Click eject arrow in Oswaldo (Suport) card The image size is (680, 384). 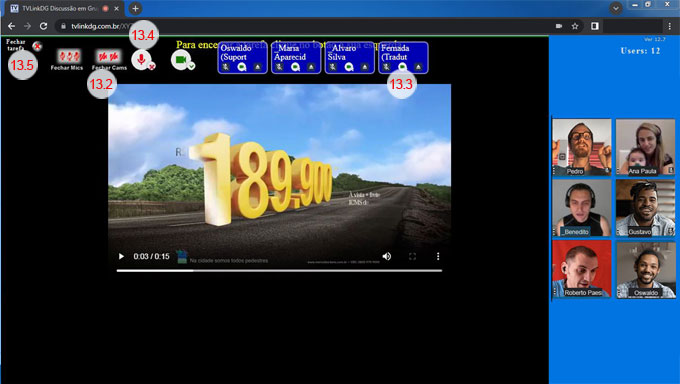(257, 67)
